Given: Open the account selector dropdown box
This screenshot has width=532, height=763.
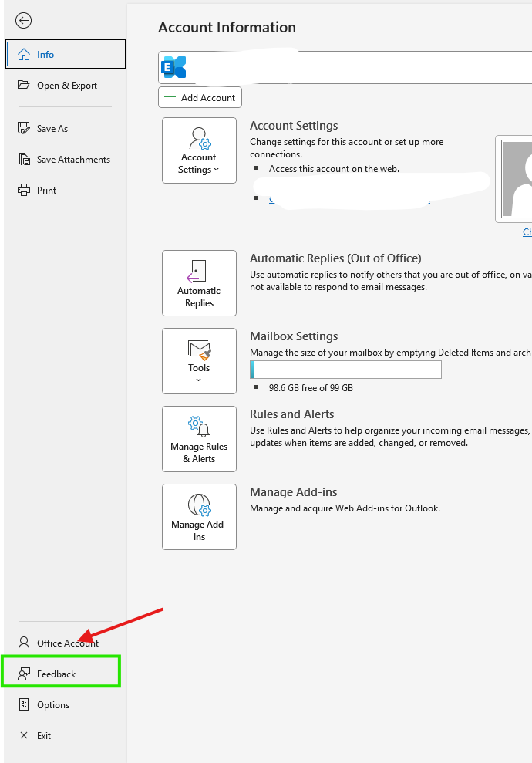Looking at the screenshot, I should 345,67.
